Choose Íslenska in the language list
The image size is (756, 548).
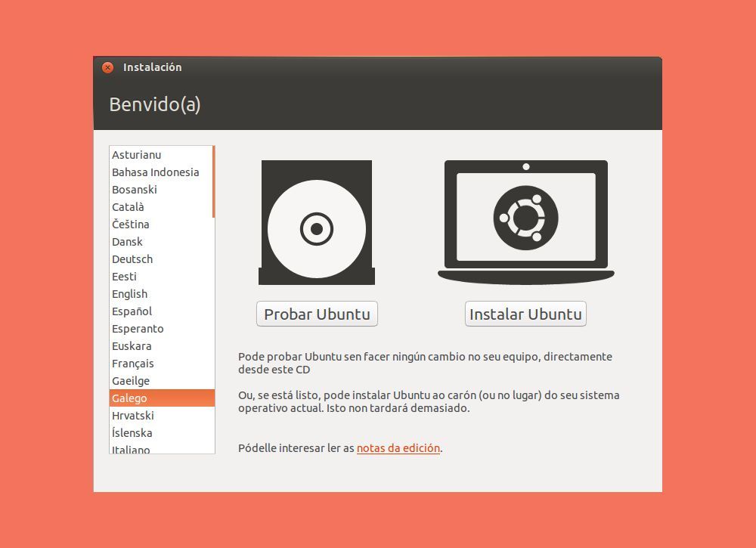[x=161, y=432]
